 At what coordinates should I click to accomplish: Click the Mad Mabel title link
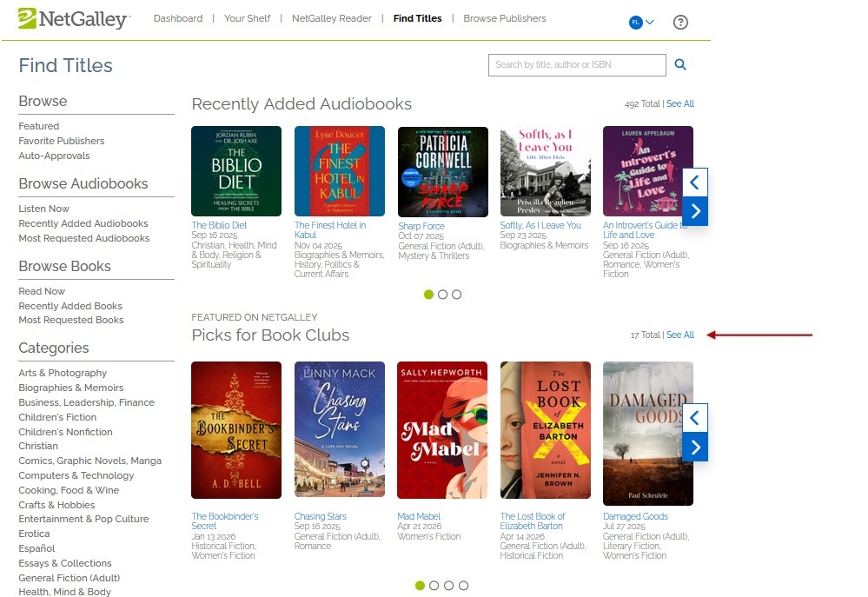[x=419, y=516]
